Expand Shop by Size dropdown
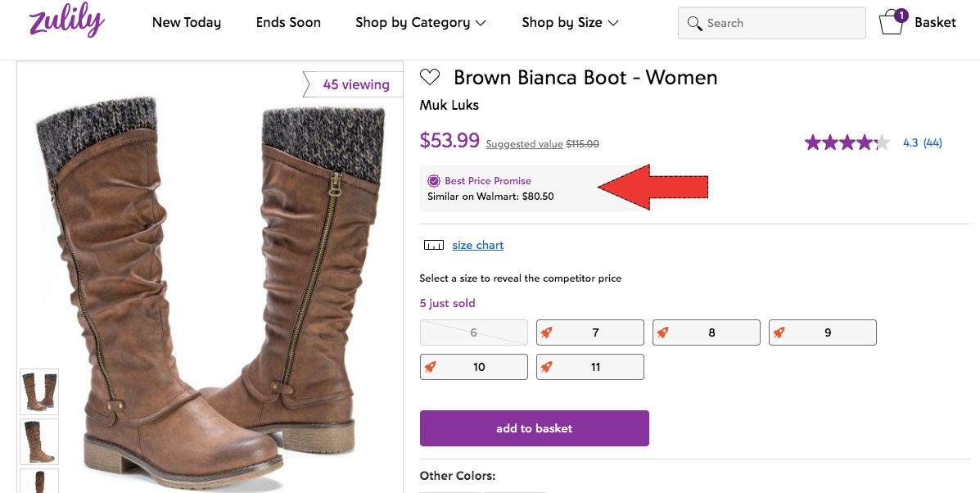This screenshot has height=493, width=980. coord(570,23)
